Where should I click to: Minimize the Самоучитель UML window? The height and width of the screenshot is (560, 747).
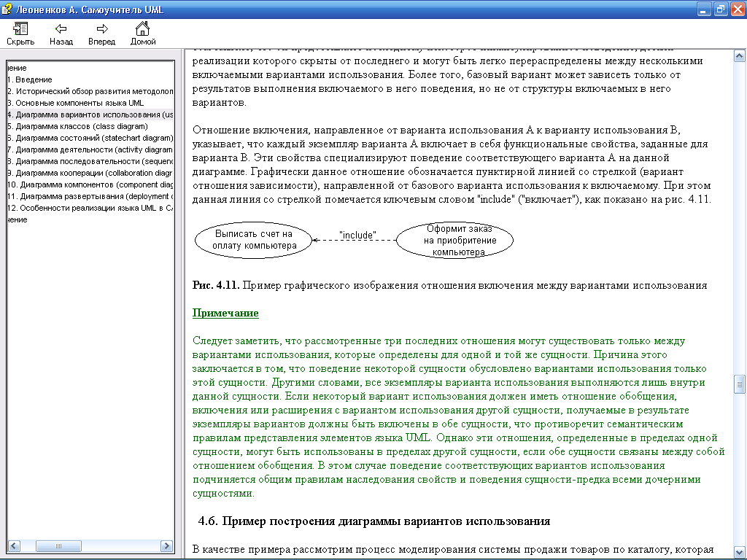(704, 9)
